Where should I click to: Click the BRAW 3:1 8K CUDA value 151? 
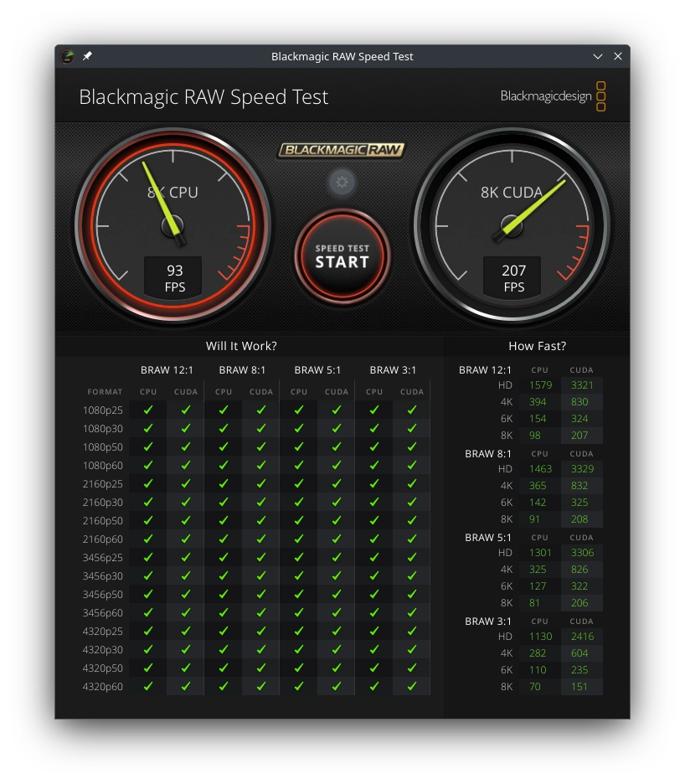click(579, 687)
